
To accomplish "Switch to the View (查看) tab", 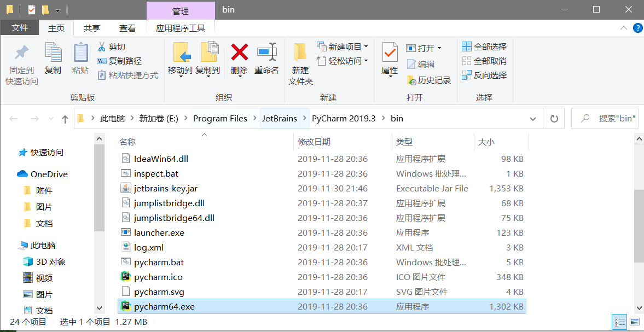I will 127,28.
